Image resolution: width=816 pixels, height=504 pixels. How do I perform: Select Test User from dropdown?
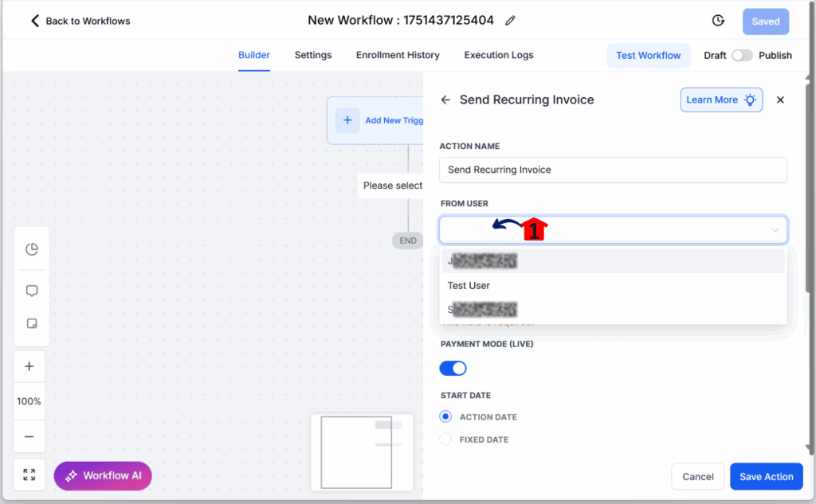[613, 286]
